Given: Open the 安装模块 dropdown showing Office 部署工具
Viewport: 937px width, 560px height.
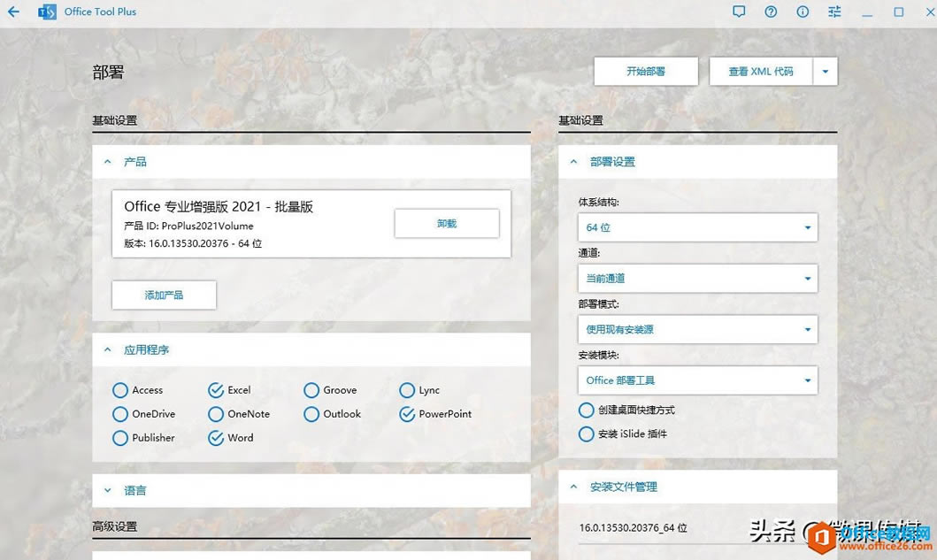Looking at the screenshot, I should 697,380.
